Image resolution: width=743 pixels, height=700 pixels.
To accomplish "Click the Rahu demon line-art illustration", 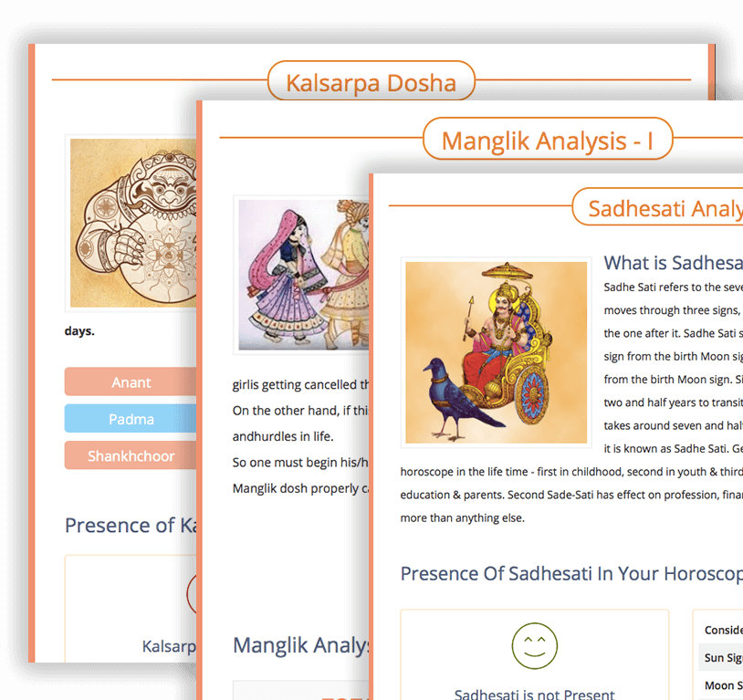I will 133,223.
